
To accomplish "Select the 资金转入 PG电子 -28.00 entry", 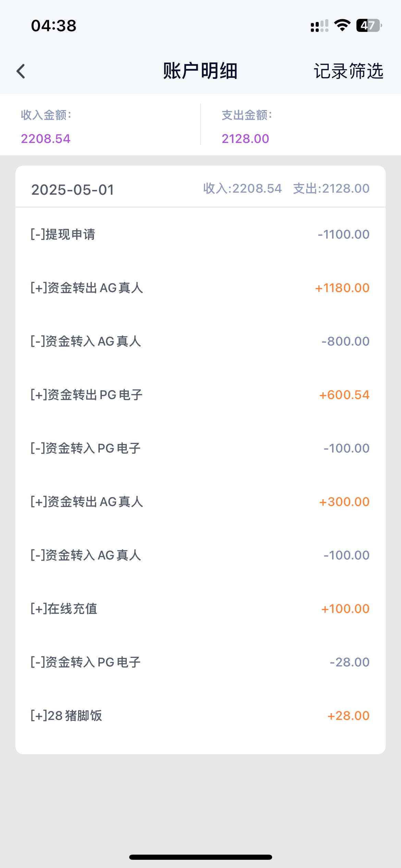I will pyautogui.click(x=200, y=662).
